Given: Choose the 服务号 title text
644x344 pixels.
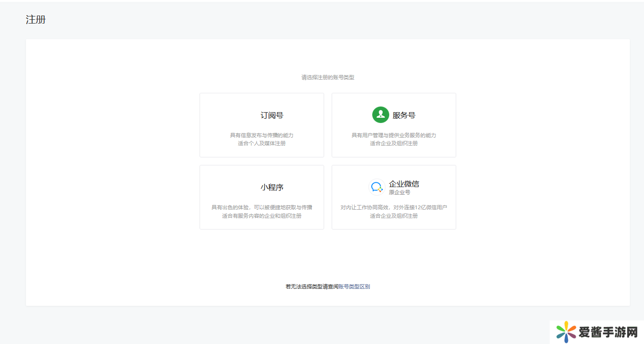Looking at the screenshot, I should [404, 115].
